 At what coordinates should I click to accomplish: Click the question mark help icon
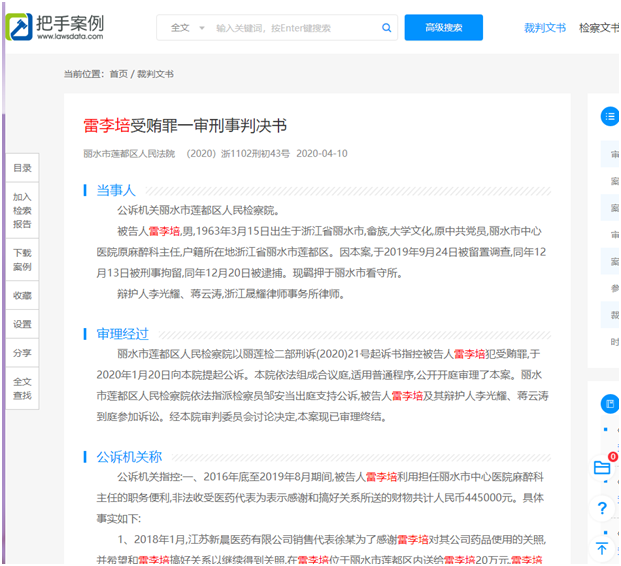(x=602, y=508)
